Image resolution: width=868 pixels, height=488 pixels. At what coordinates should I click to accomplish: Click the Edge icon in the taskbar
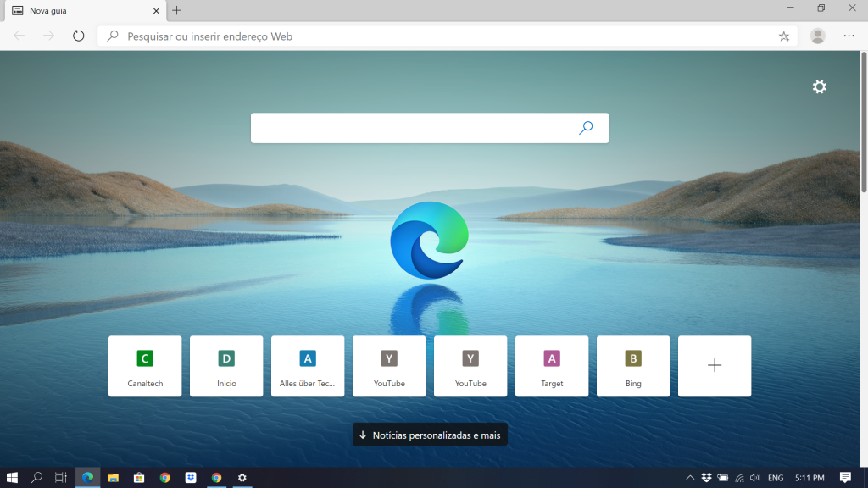[x=87, y=478]
